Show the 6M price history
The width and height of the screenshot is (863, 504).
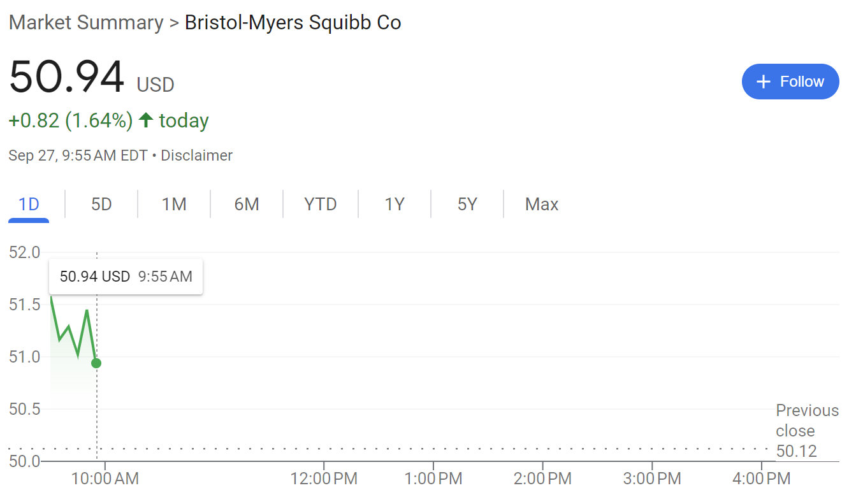pos(247,205)
